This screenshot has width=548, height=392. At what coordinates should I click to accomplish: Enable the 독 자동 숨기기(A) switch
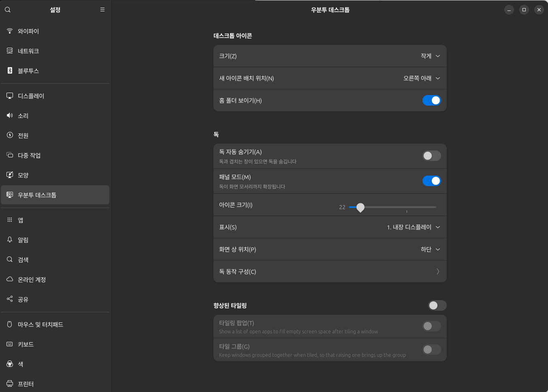point(431,156)
